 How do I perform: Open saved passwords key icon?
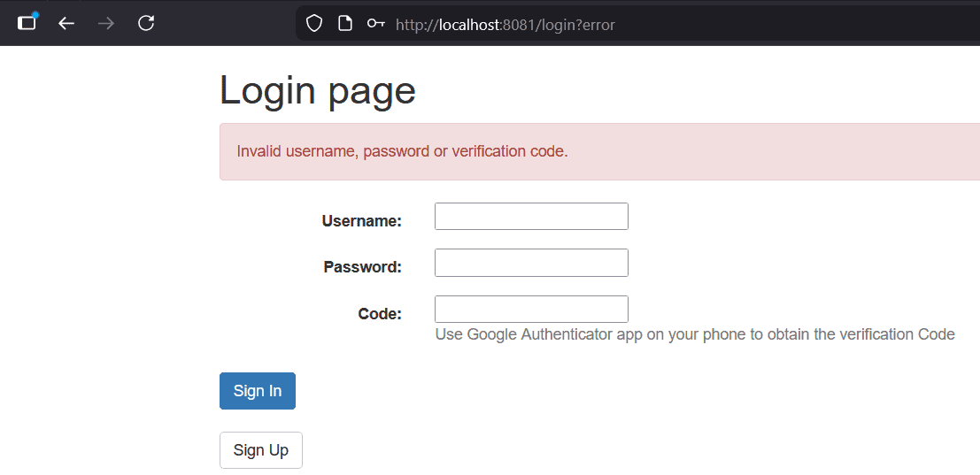pyautogui.click(x=375, y=24)
